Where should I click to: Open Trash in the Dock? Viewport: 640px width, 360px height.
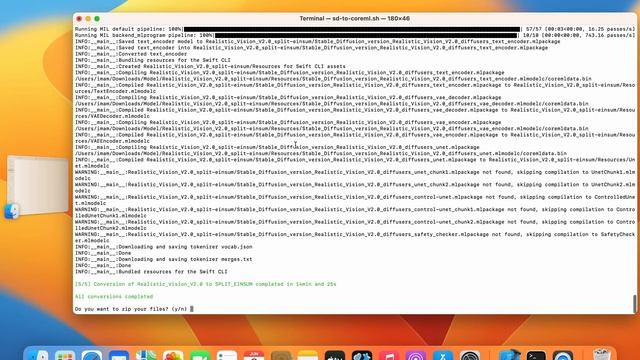pos(602,355)
